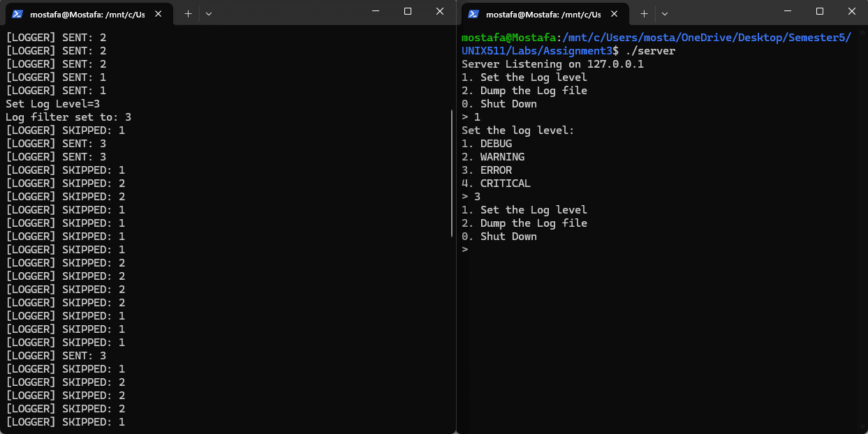Click the "Server Listening on 127.0.0.1" line
868x434 pixels.
(x=552, y=64)
